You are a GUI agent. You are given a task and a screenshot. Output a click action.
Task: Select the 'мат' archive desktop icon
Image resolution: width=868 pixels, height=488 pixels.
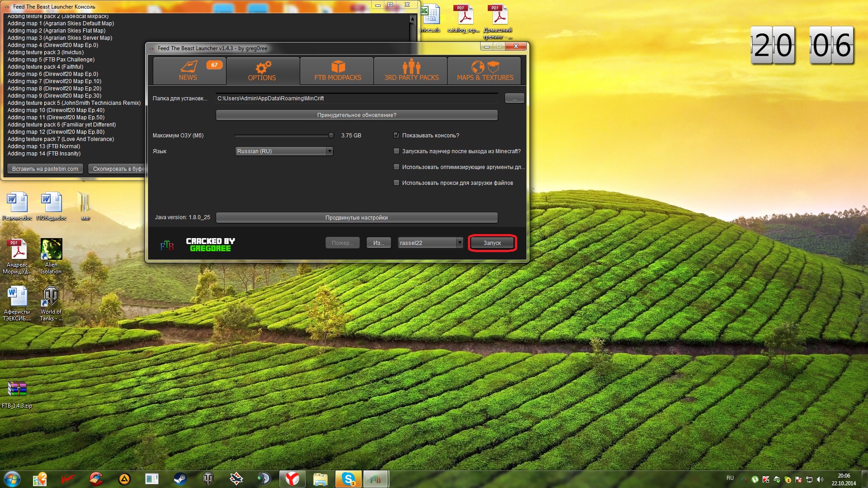pos(85,206)
